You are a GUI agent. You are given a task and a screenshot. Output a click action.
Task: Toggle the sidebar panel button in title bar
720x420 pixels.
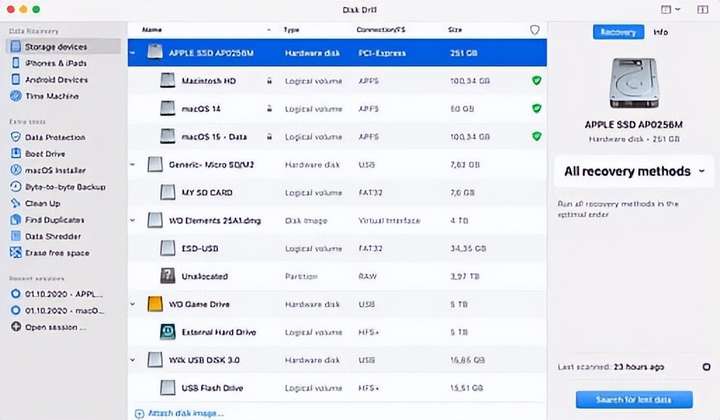pos(703,9)
